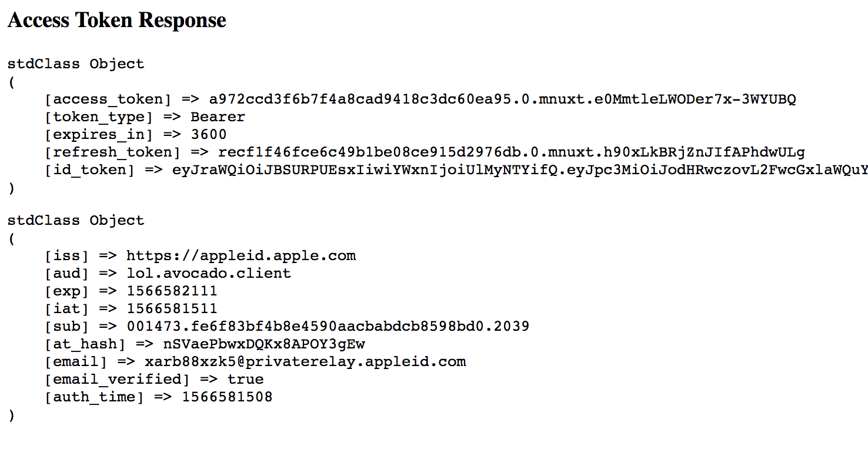The height and width of the screenshot is (452, 868).
Task: Click the Bearer token type value
Action: [218, 117]
